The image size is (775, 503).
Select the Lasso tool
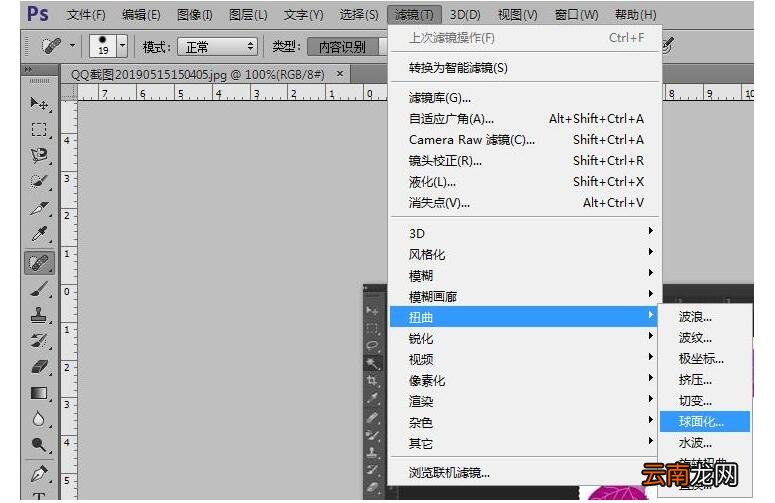39,156
